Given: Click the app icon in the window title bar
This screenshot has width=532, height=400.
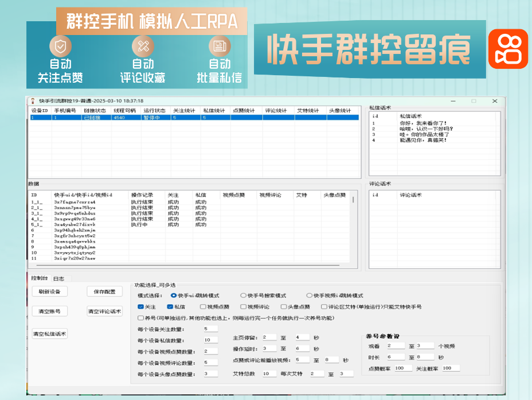Looking at the screenshot, I should pyautogui.click(x=33, y=101).
